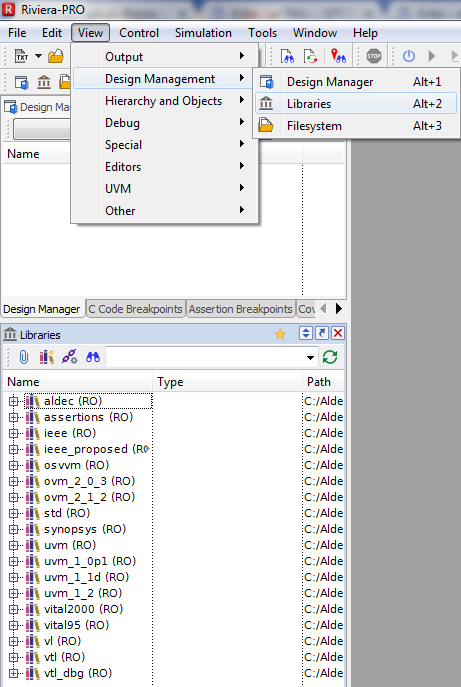Click the binoculars search icon in Libraries panel
The width and height of the screenshot is (461, 687).
pyautogui.click(x=92, y=357)
